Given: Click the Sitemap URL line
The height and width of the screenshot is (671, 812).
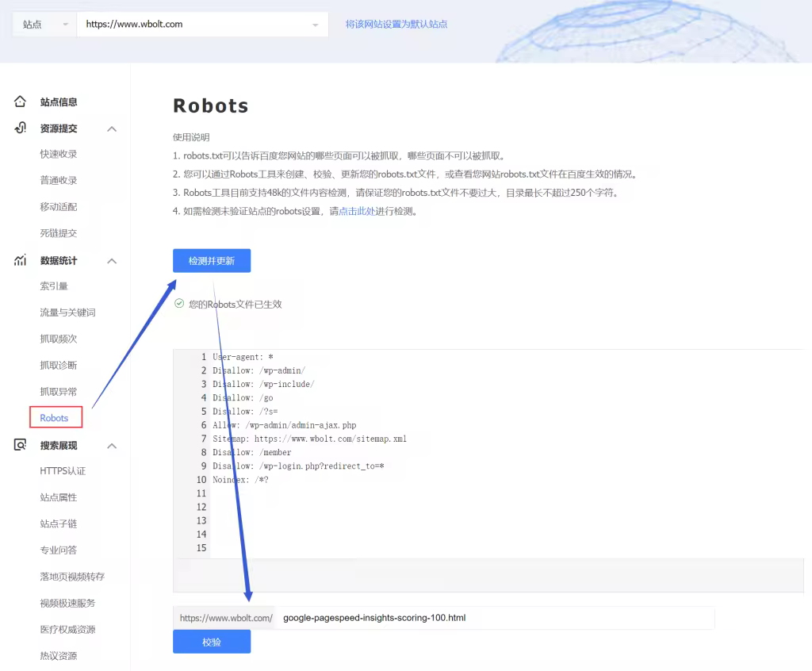Looking at the screenshot, I should point(310,439).
